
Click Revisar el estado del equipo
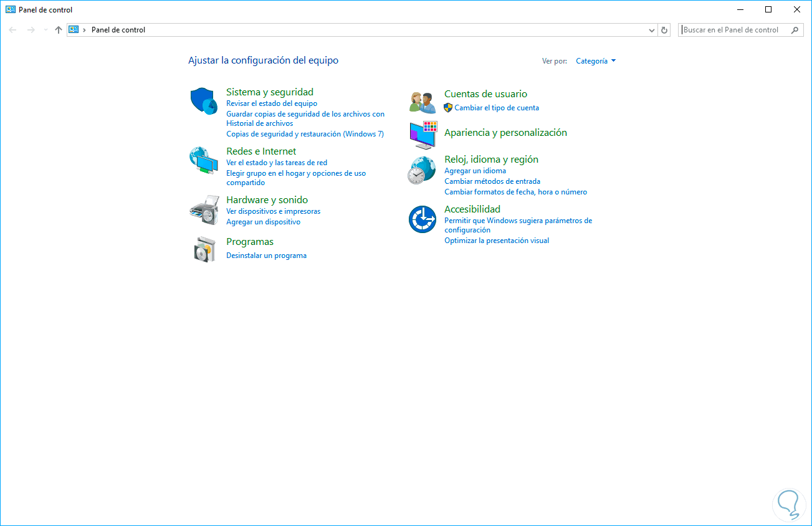(x=272, y=103)
